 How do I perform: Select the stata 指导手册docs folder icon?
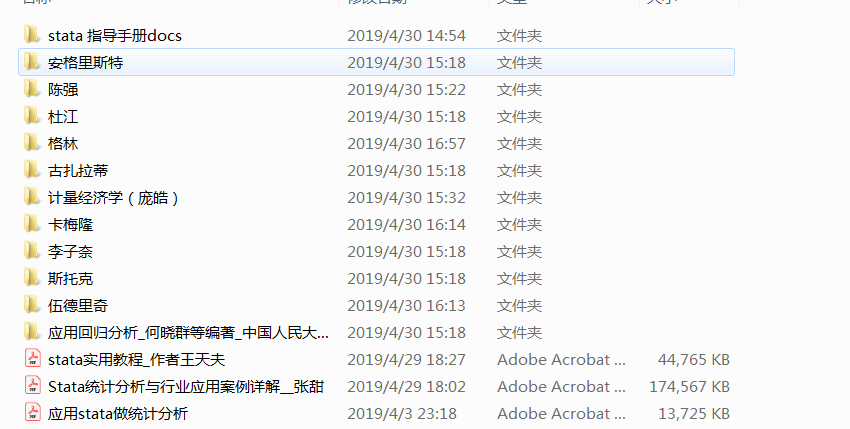[32, 35]
